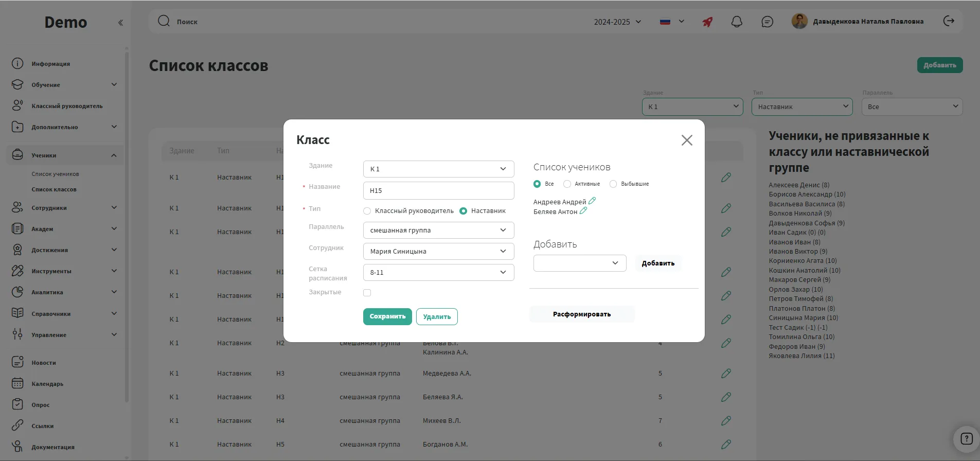
Task: Click the Расформировать button
Action: tap(582, 314)
